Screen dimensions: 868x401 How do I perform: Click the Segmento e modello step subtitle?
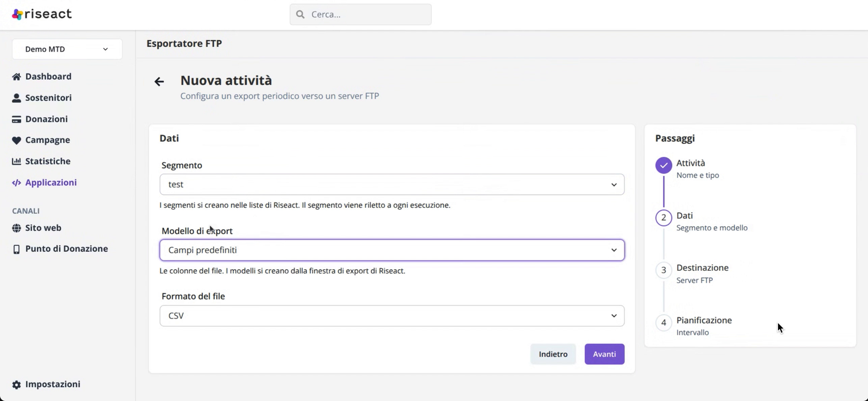712,228
